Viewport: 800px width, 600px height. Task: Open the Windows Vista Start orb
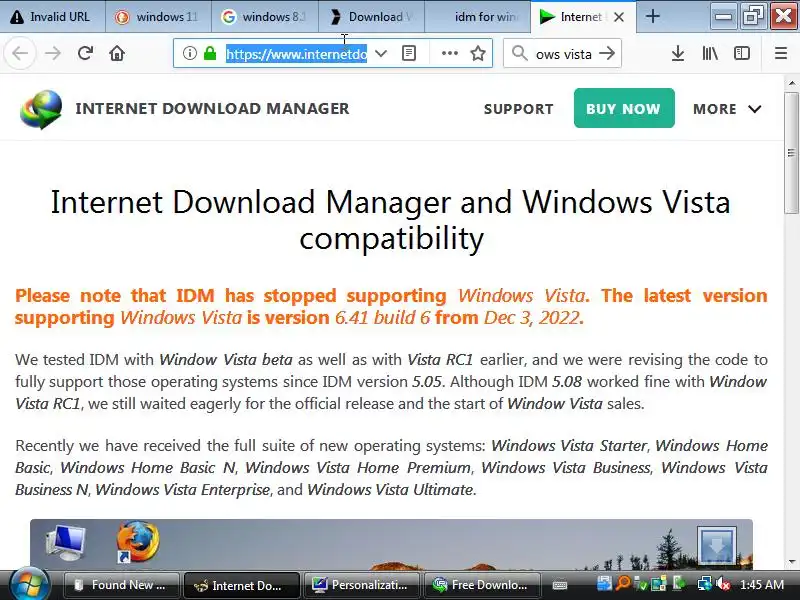(29, 584)
